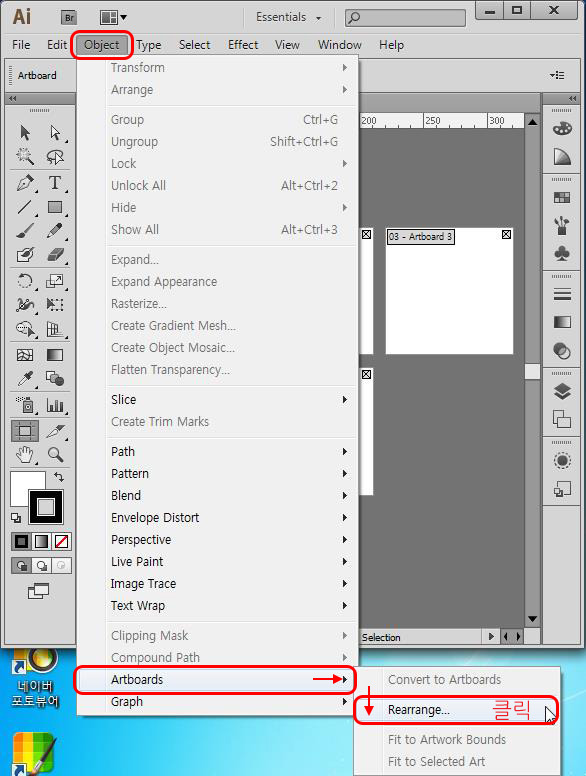Expand the Slice submenu

point(230,399)
